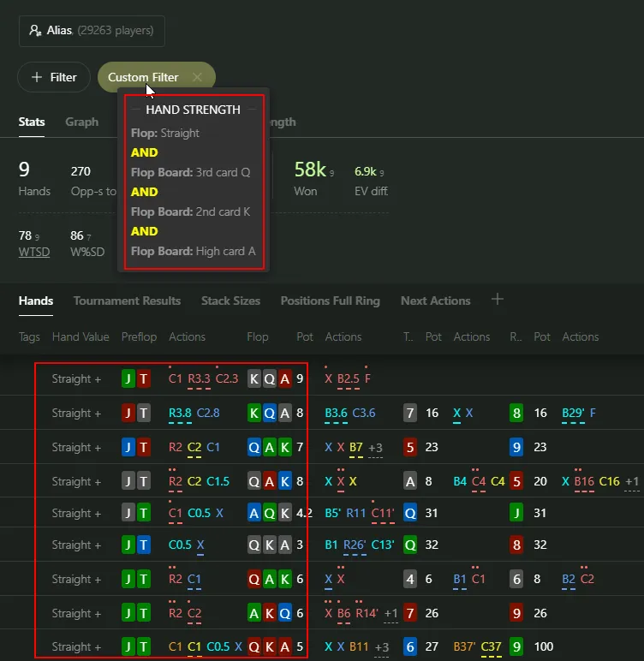Open the Alias player selector
Image resolution: width=644 pixels, height=661 pixels.
92,31
